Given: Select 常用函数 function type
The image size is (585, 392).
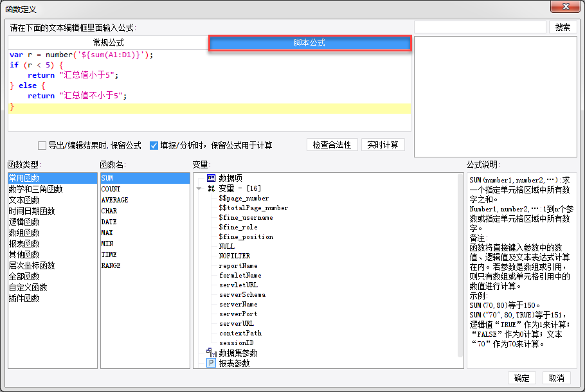Looking at the screenshot, I should (x=52, y=178).
